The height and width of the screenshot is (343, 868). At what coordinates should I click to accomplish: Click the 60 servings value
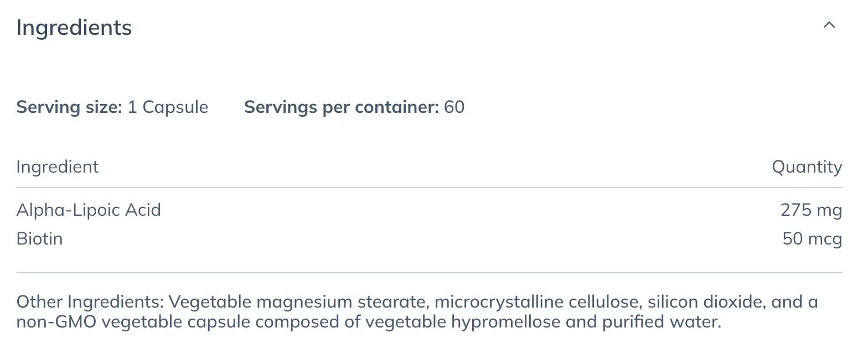pyautogui.click(x=454, y=107)
